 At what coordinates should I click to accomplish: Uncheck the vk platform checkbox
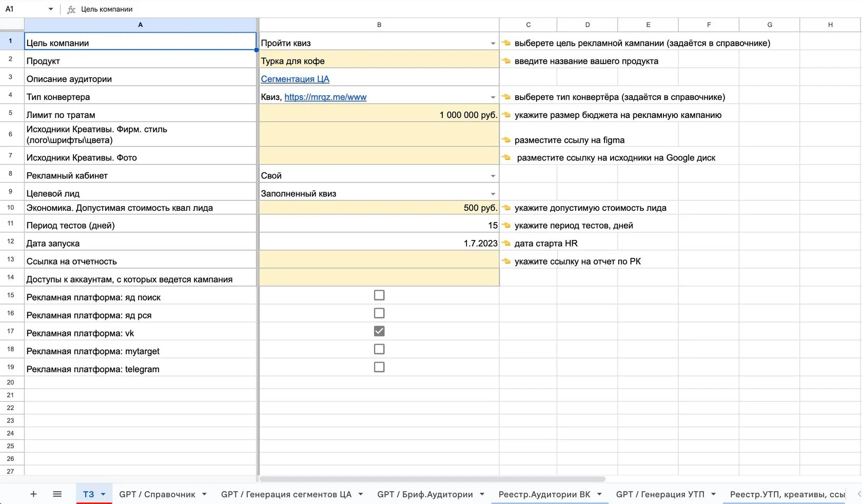(x=379, y=331)
